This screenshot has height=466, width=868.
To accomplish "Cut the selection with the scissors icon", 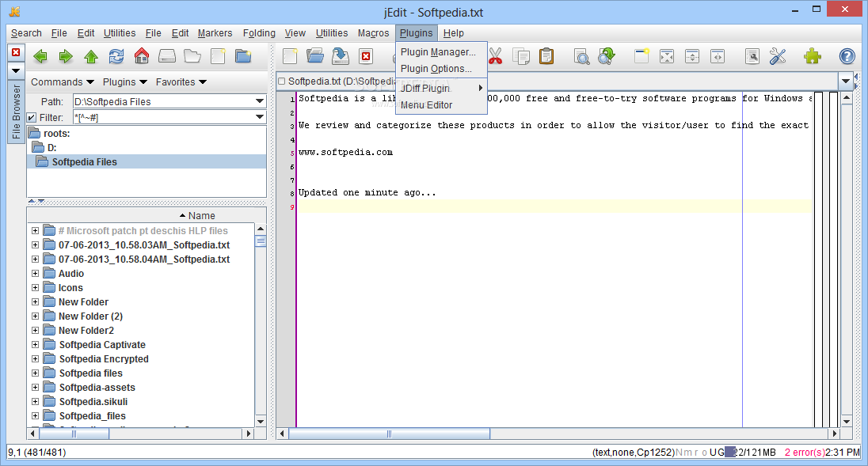I will pos(496,56).
